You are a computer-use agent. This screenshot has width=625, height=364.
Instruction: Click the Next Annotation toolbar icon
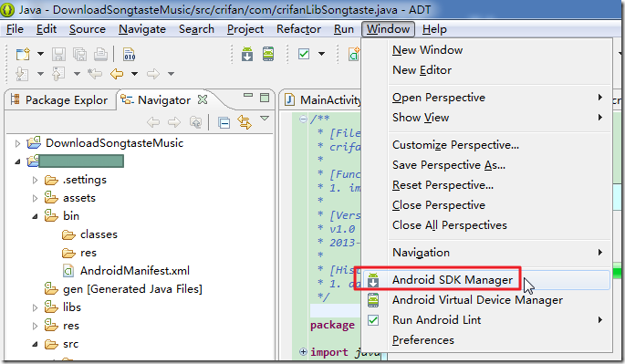click(x=22, y=74)
